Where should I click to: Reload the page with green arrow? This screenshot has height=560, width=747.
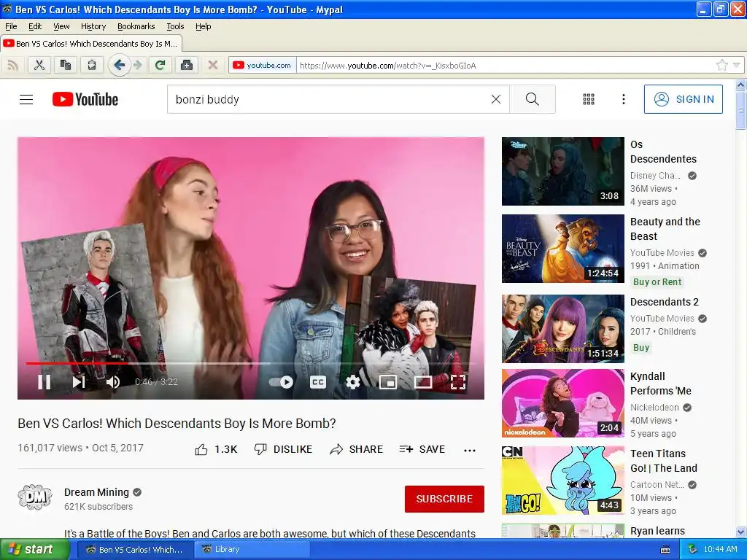(x=160, y=65)
